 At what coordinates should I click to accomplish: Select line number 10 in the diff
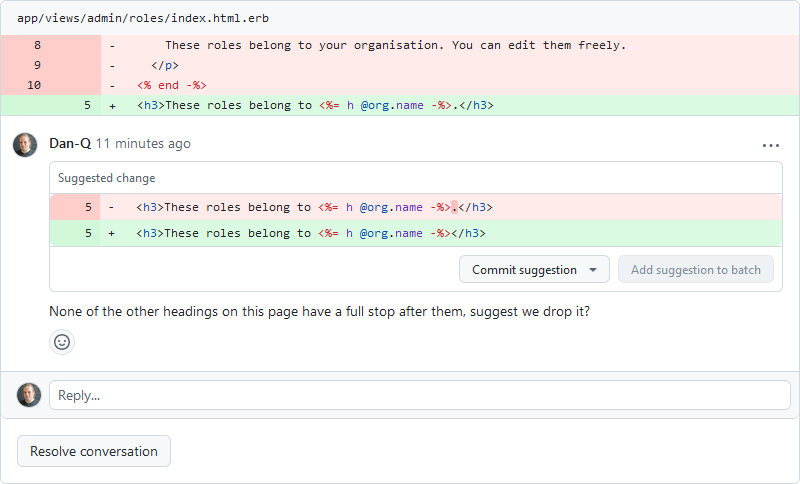[x=34, y=85]
